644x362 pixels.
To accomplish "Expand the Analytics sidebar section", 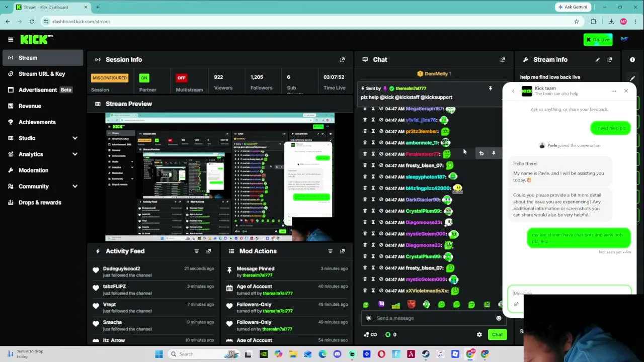I will [x=75, y=154].
